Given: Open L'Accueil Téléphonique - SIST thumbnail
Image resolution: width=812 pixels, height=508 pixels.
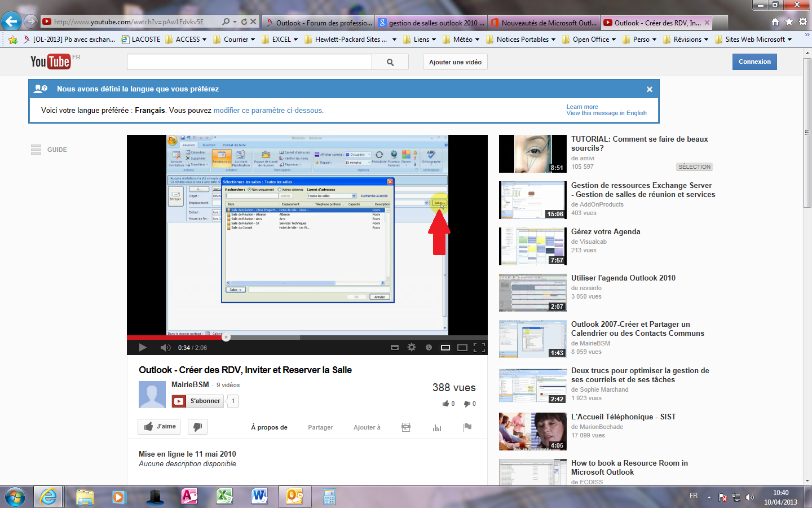Looking at the screenshot, I should click(x=533, y=431).
